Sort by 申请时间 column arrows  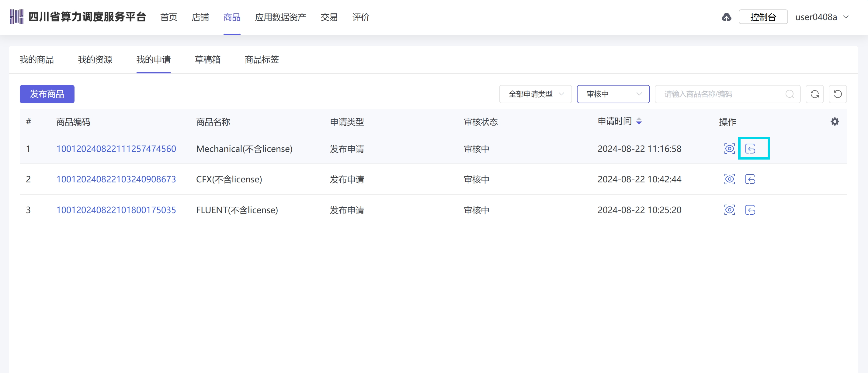(x=639, y=121)
